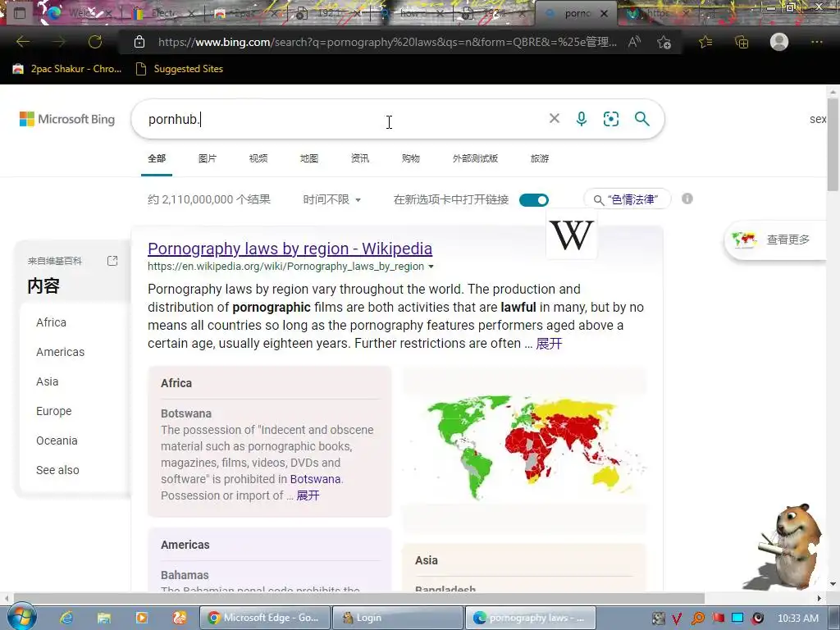Switch to 外部测试版 tab
Screen dimensions: 840x630
475,158
